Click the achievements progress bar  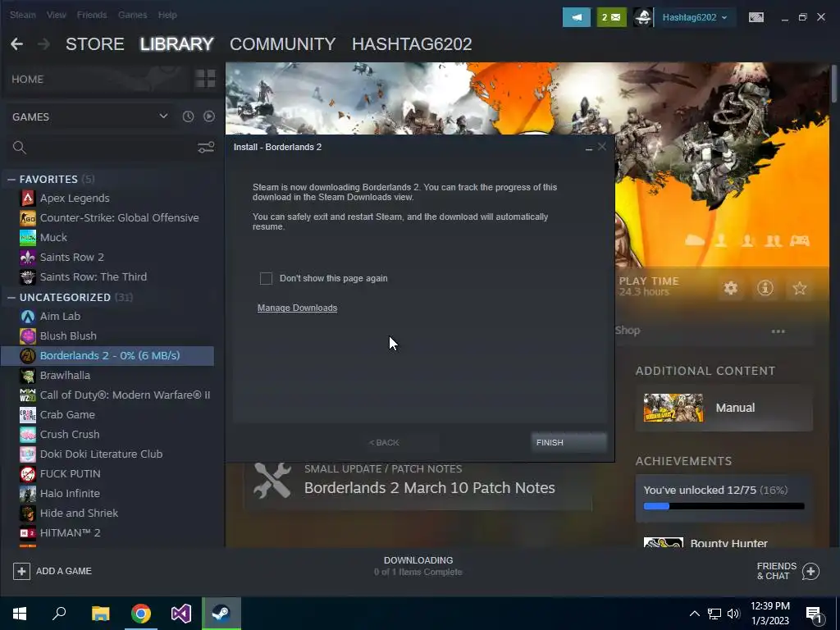(724, 506)
